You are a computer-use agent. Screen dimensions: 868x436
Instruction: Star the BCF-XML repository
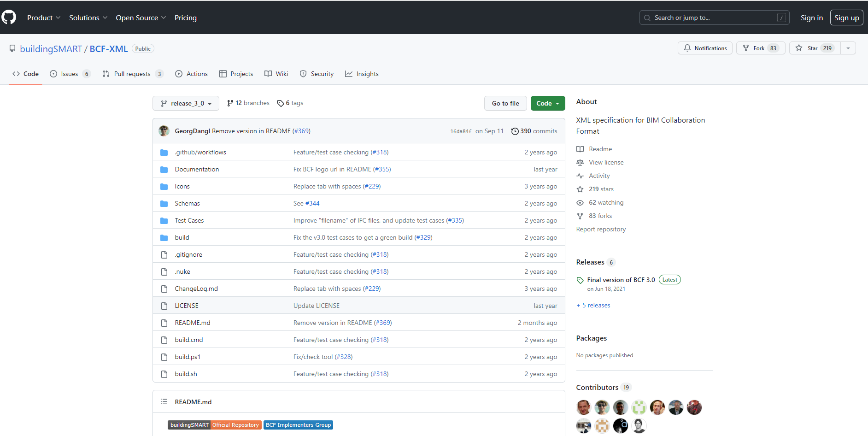click(x=813, y=48)
